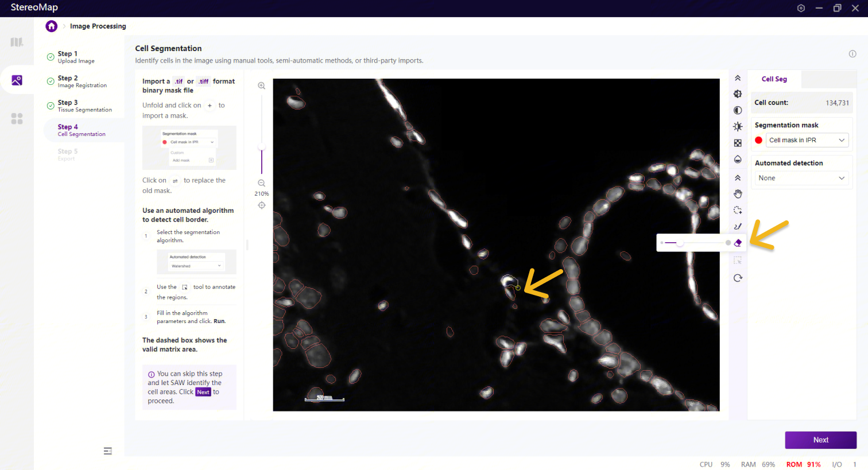
Task: Click the Watershed algorithm instruction thumbnail
Action: [x=196, y=262]
